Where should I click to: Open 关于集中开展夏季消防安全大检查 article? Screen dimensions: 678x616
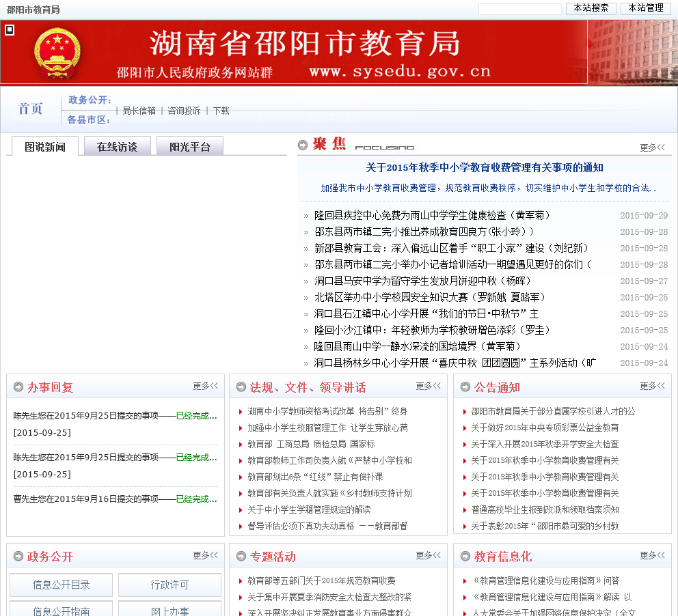[329, 597]
